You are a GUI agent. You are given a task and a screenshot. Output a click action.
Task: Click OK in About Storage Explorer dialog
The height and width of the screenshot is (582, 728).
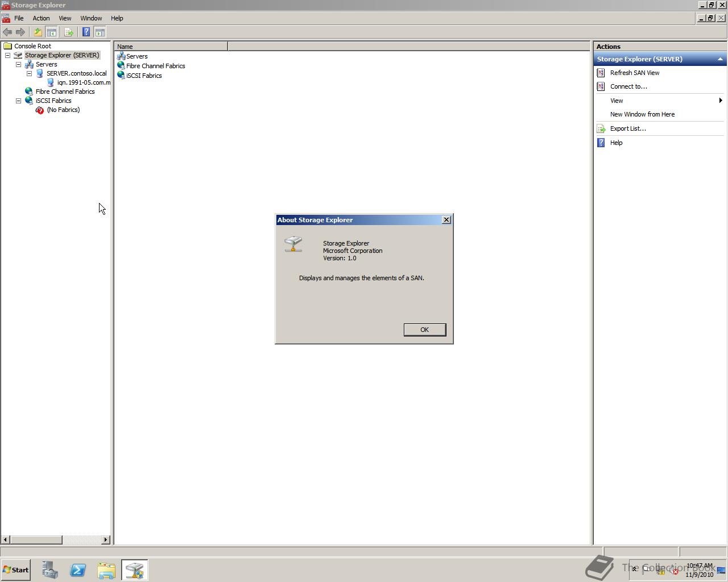pos(424,330)
